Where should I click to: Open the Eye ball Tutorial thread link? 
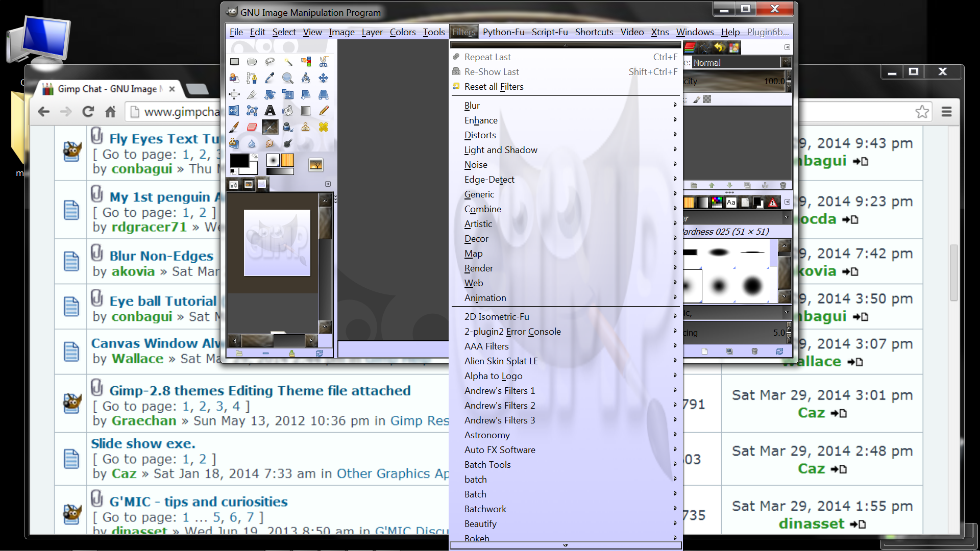pyautogui.click(x=163, y=301)
